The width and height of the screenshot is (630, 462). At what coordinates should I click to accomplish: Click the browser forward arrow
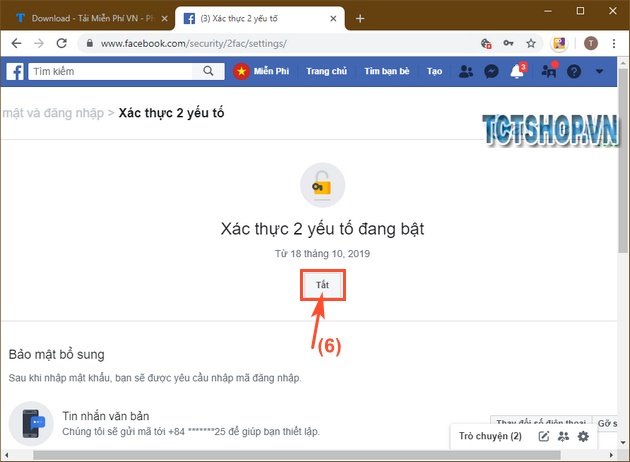click(x=39, y=43)
